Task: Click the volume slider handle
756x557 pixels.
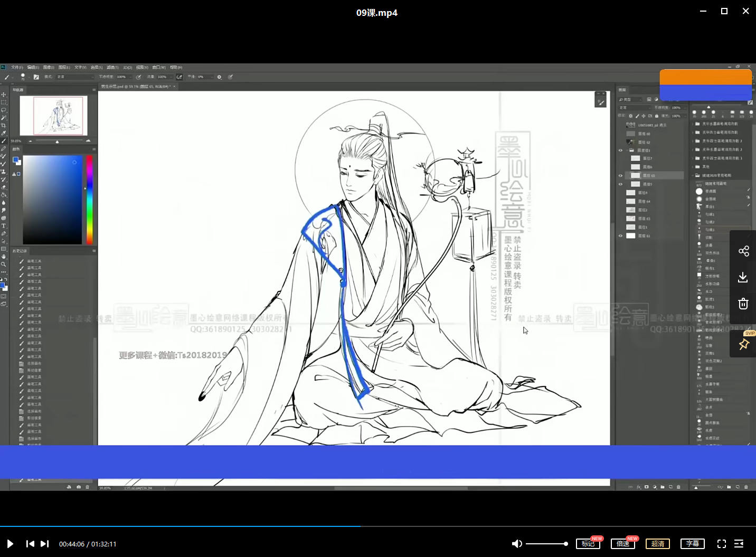Action: pyautogui.click(x=565, y=544)
